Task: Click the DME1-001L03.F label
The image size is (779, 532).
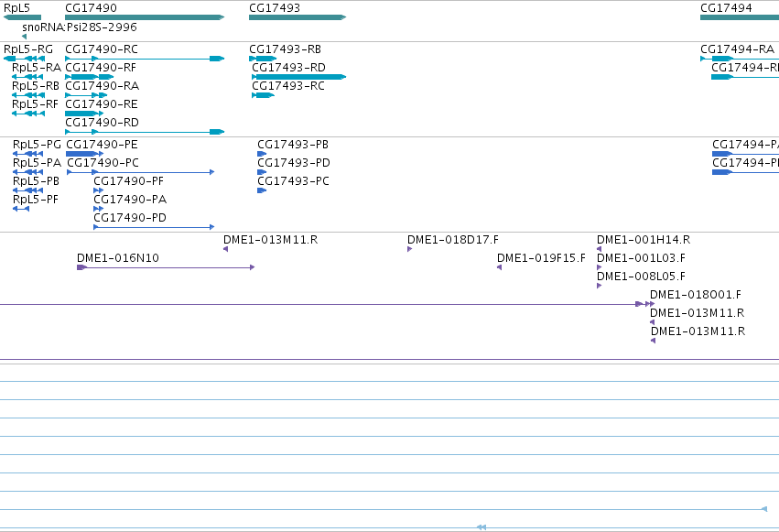Action: click(x=641, y=258)
